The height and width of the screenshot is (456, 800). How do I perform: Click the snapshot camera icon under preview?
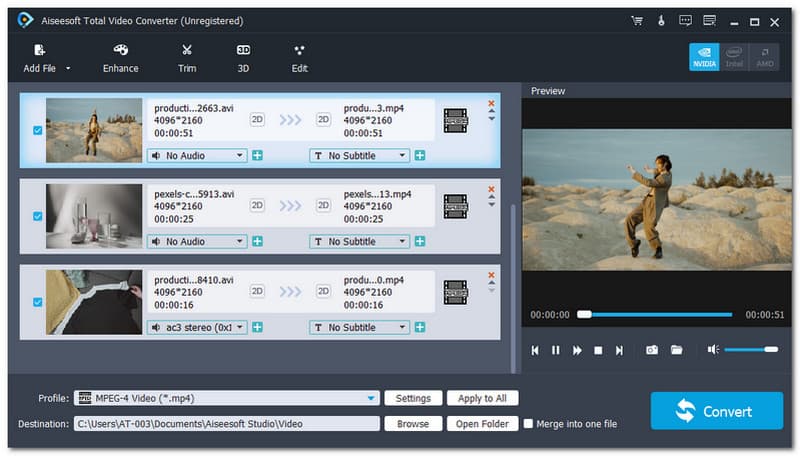click(x=651, y=350)
